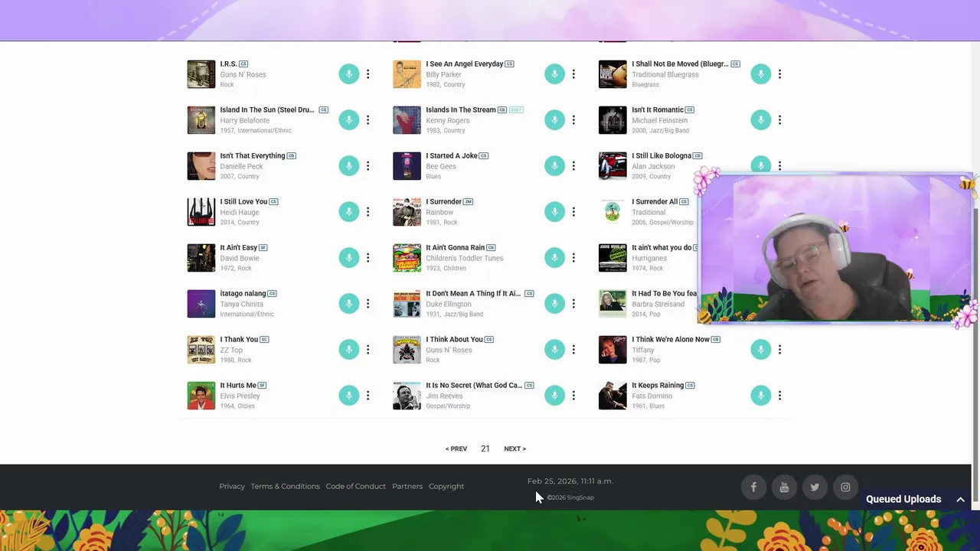Open options menu for itatago nalang
This screenshot has height=551, width=980.
pyautogui.click(x=367, y=303)
